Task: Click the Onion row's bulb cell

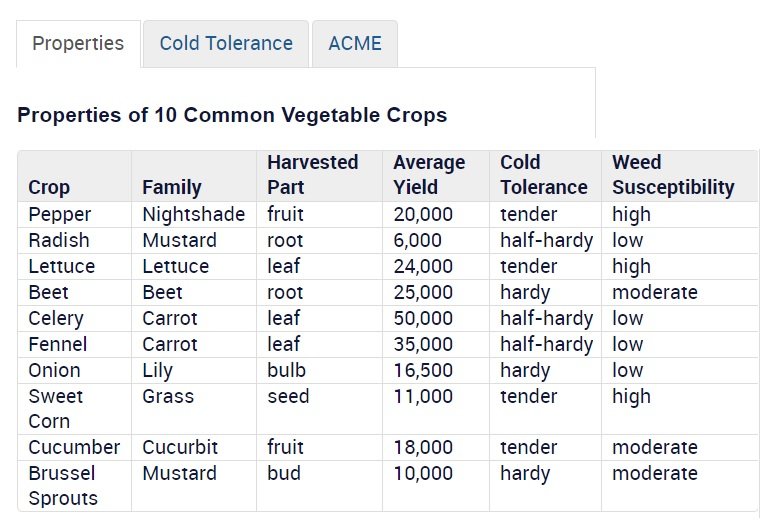Action: click(286, 370)
